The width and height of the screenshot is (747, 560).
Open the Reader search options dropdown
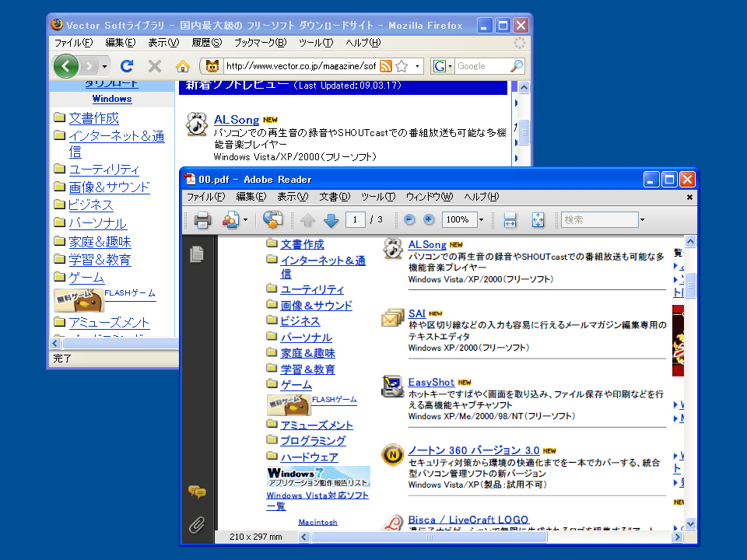[x=642, y=219]
